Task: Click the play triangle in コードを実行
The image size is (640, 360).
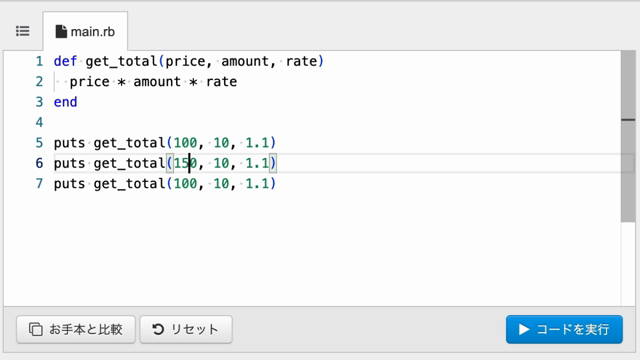Action: tap(524, 329)
